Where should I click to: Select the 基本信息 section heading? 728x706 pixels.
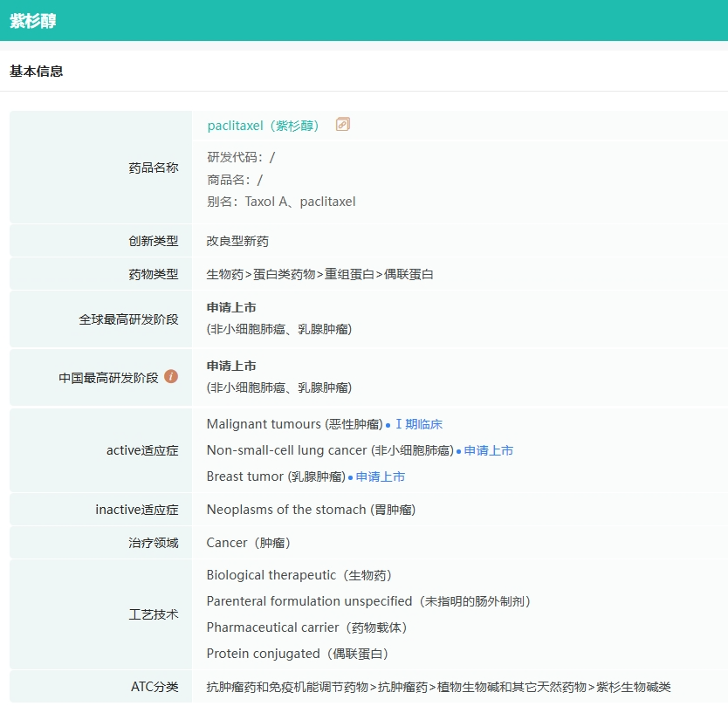point(36,72)
